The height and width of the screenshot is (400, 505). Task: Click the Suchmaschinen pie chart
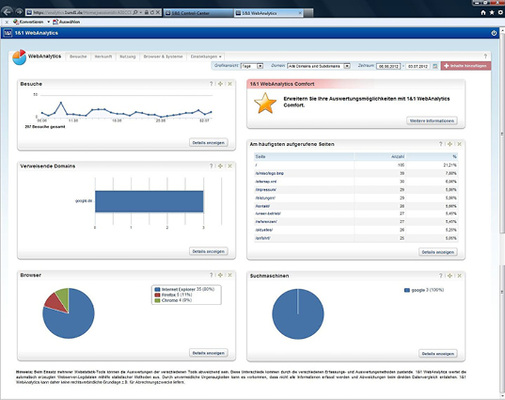coord(298,314)
